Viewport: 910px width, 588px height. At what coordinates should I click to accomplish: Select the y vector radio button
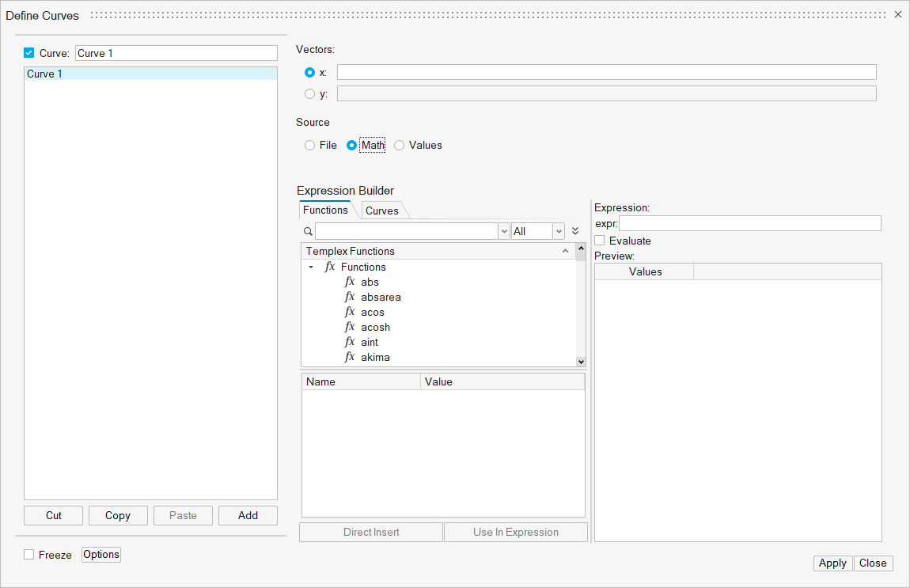tap(309, 94)
